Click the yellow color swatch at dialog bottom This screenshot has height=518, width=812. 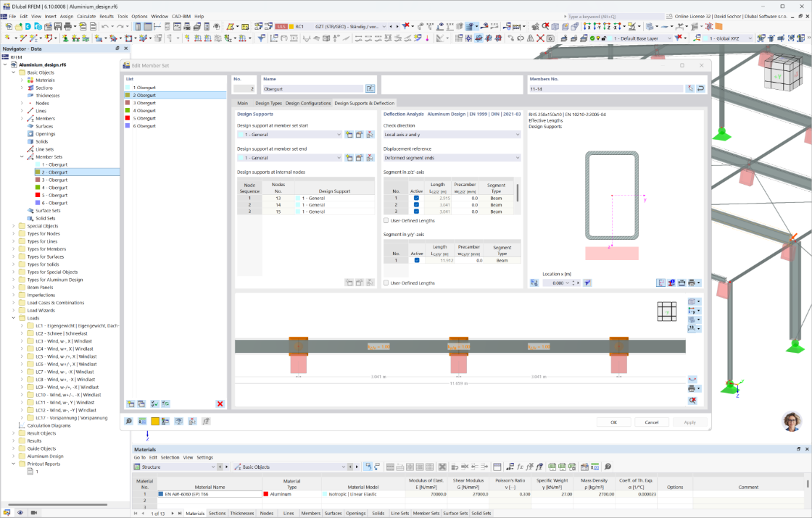click(155, 421)
